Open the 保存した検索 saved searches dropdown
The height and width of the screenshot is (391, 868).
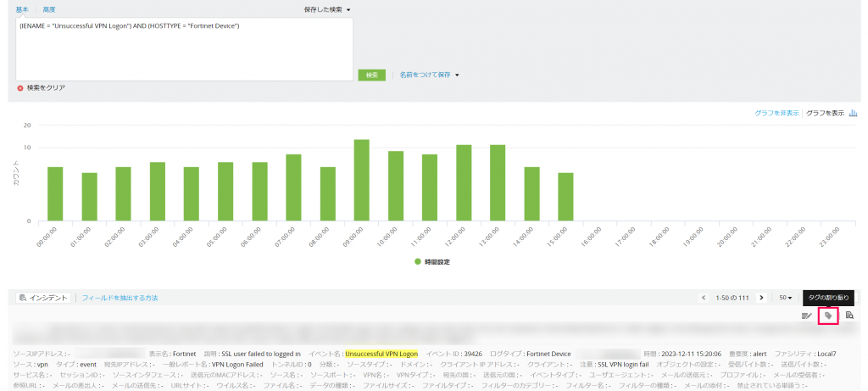pos(327,9)
